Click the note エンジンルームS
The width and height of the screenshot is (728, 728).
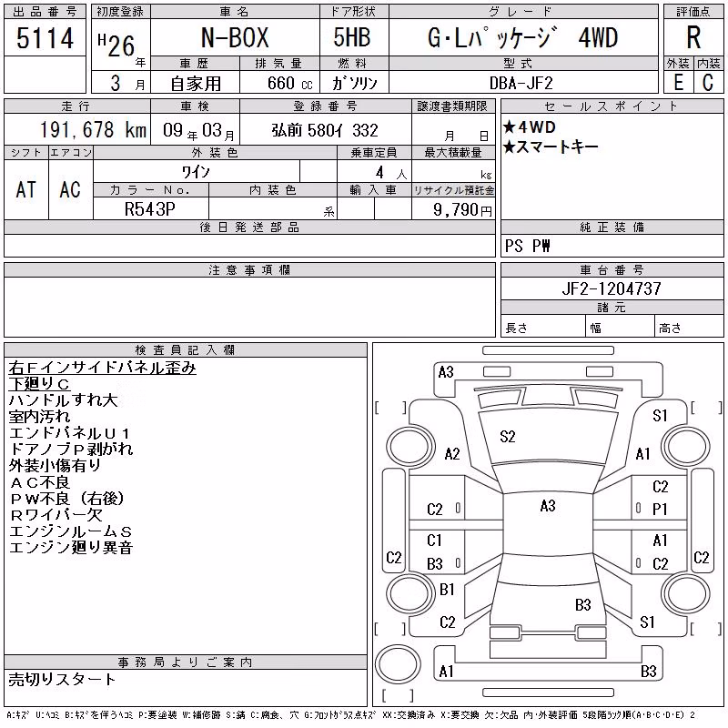71,531
